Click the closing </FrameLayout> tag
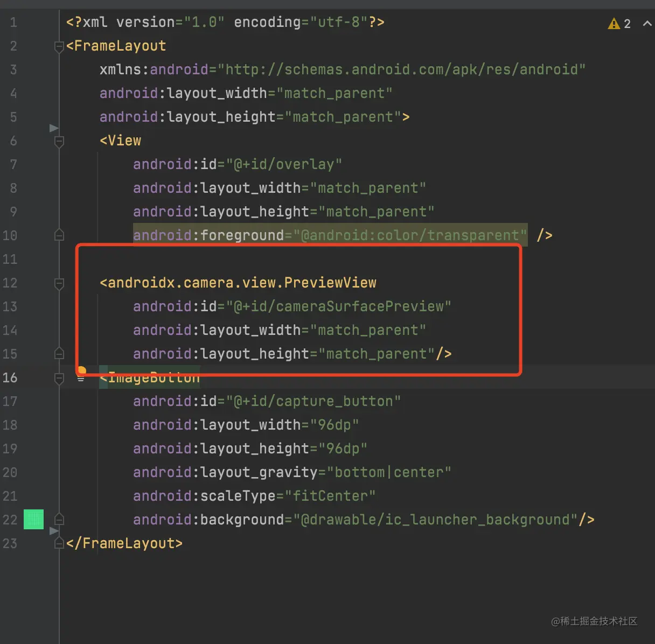 (124, 543)
